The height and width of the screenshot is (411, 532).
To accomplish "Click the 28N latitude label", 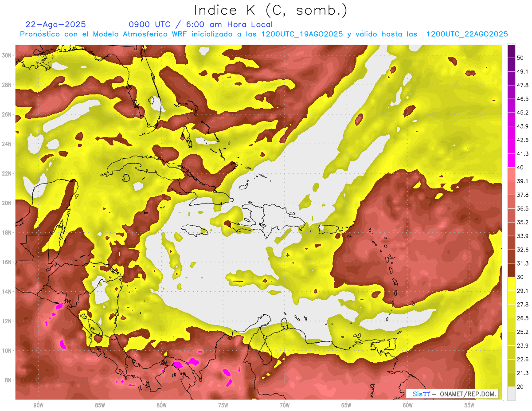I will click(x=7, y=85).
